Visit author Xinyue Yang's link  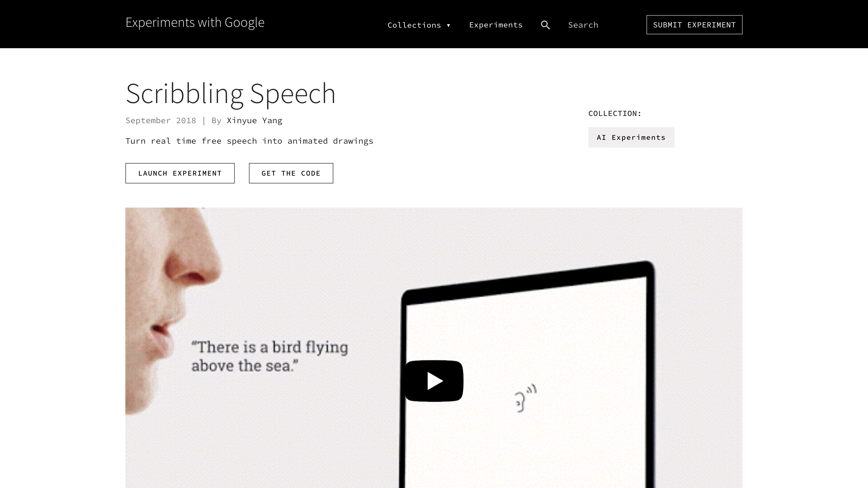[254, 120]
